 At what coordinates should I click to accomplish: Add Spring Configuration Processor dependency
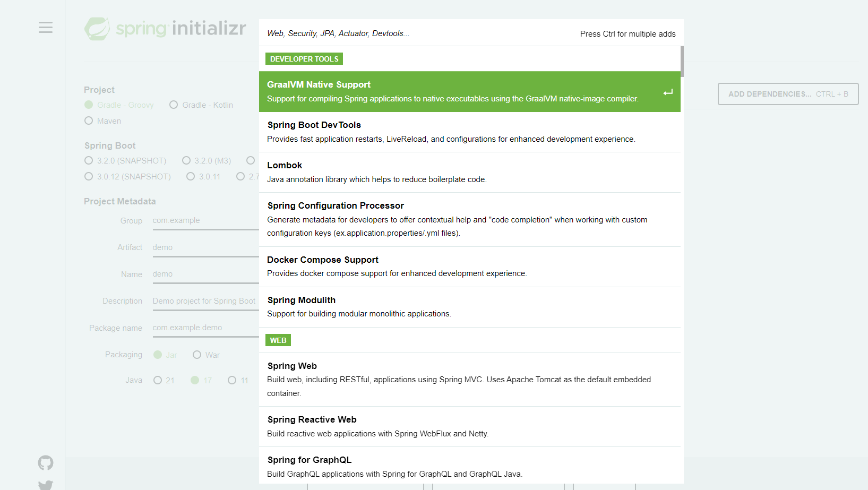[x=470, y=220]
